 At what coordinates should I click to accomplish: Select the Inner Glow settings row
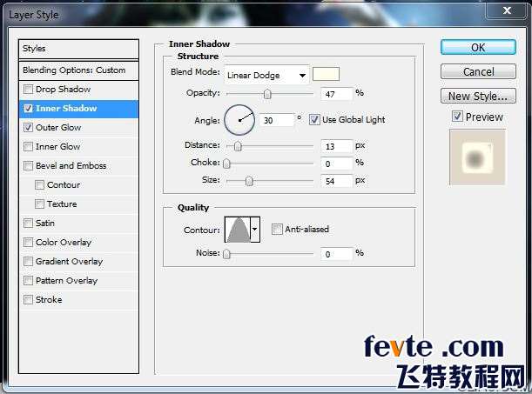pos(78,147)
